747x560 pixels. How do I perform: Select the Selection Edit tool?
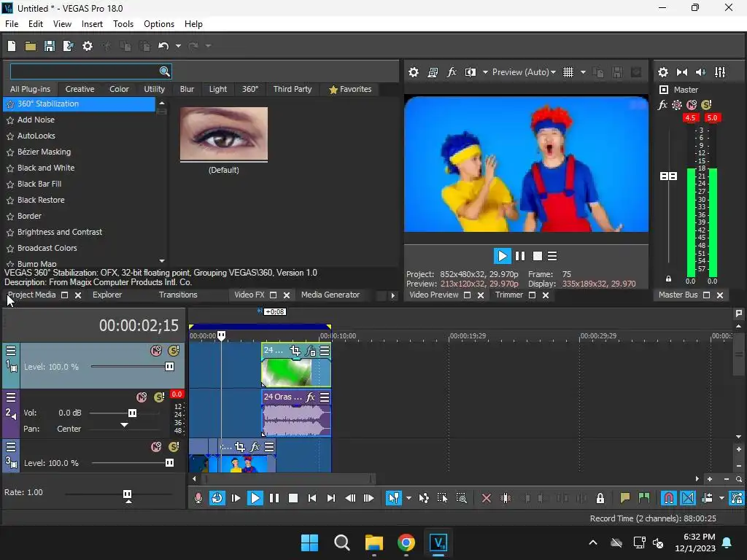[442, 498]
